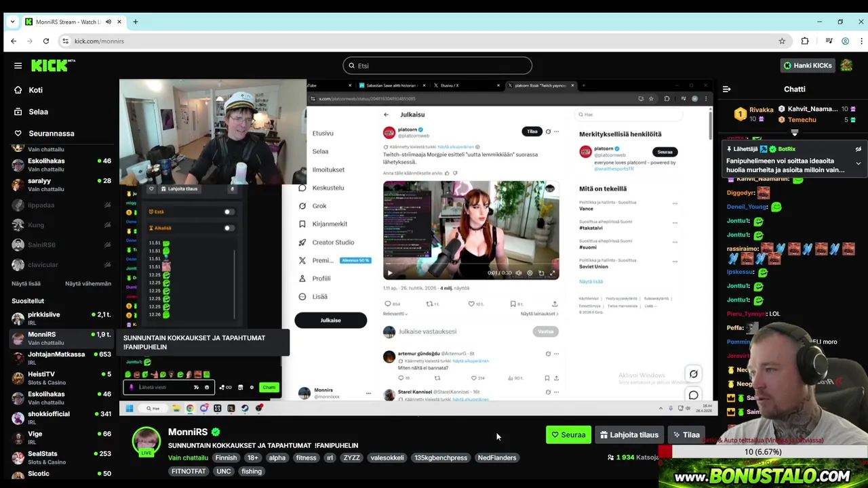This screenshot has width=868, height=488.
Task: Mute the MonniRS Stream tab audio
Action: (108, 22)
